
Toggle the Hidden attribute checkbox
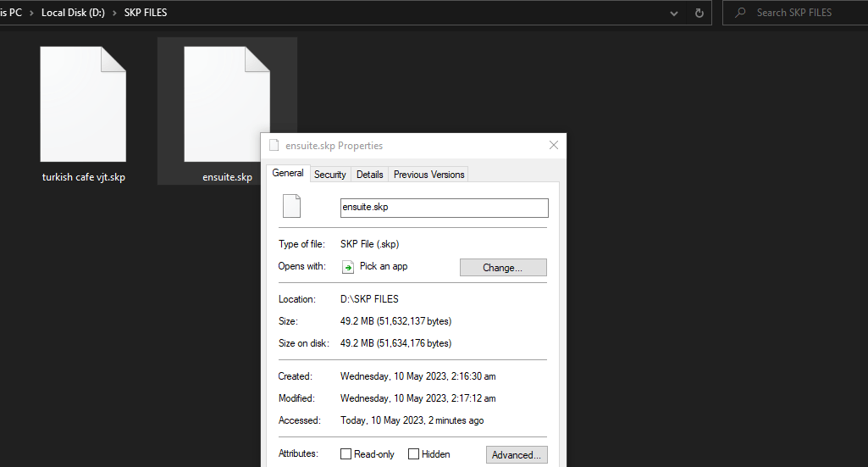(413, 453)
